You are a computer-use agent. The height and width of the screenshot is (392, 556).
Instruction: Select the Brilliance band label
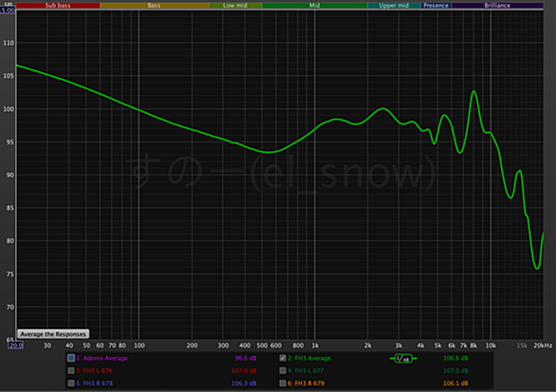tap(497, 6)
